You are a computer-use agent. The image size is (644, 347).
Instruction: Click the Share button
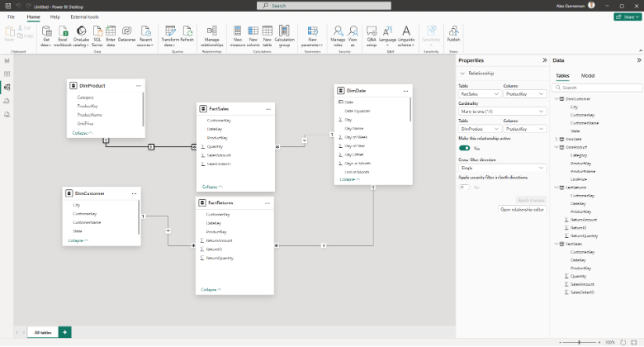click(627, 17)
